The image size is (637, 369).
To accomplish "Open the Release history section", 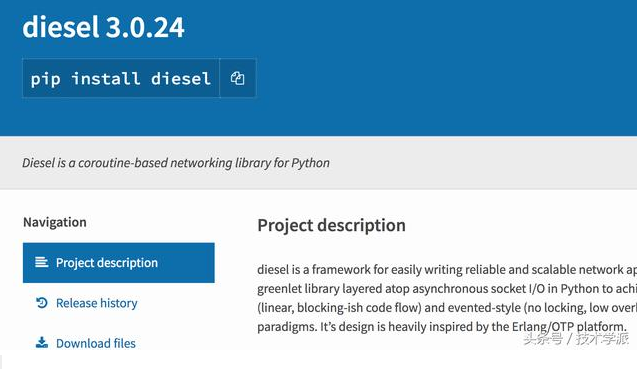I will 97,303.
